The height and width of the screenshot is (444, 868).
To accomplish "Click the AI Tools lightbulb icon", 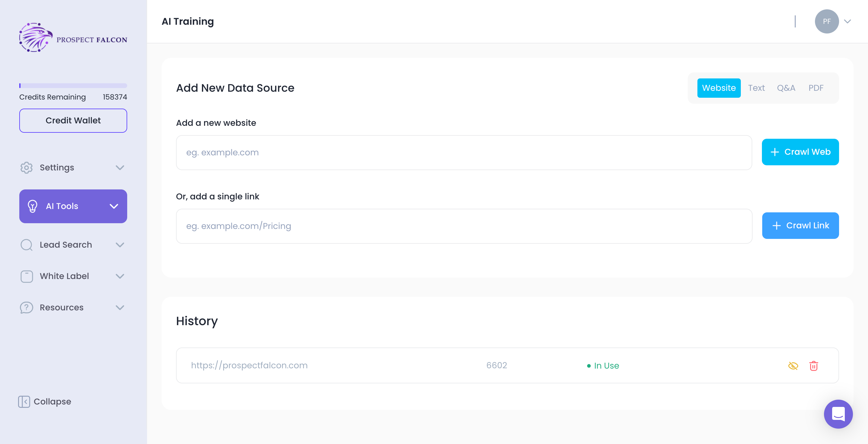I will (32, 206).
